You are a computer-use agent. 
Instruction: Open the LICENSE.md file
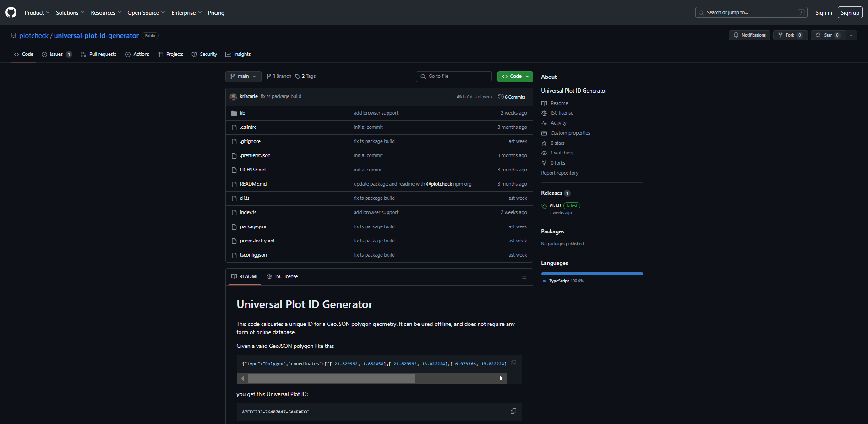coord(252,170)
